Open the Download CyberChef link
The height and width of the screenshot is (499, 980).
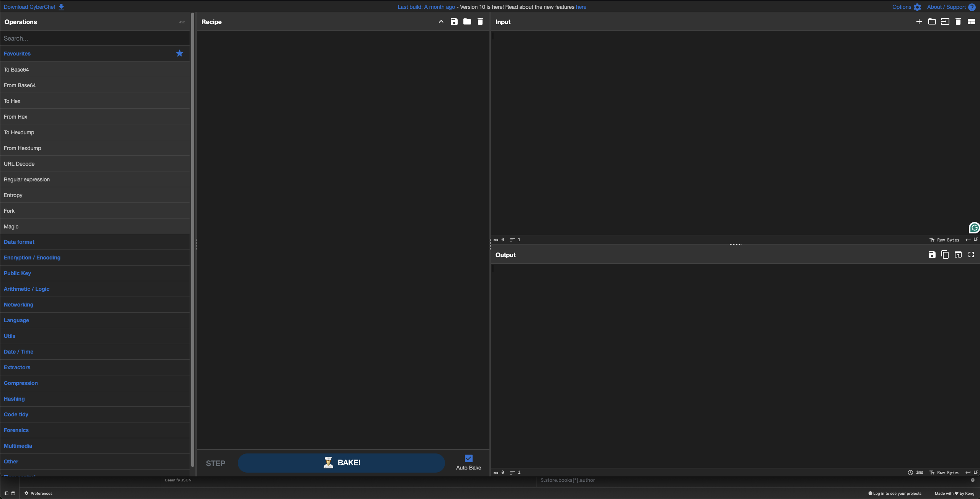[29, 7]
